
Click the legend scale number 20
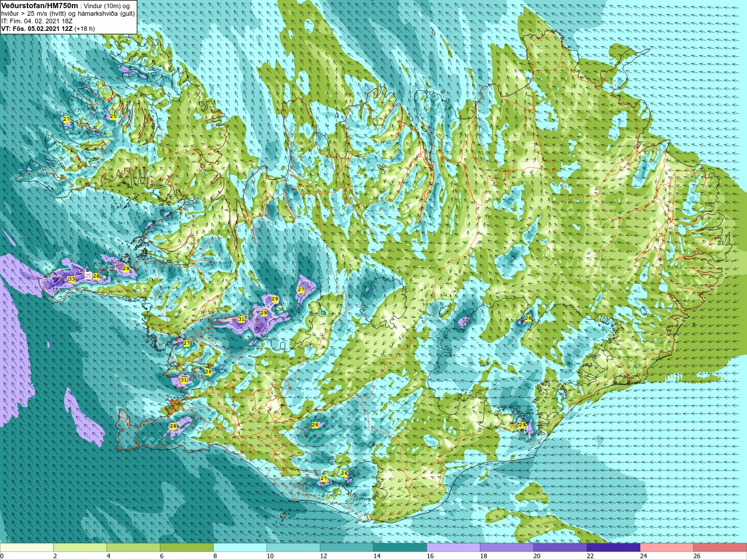point(536,556)
